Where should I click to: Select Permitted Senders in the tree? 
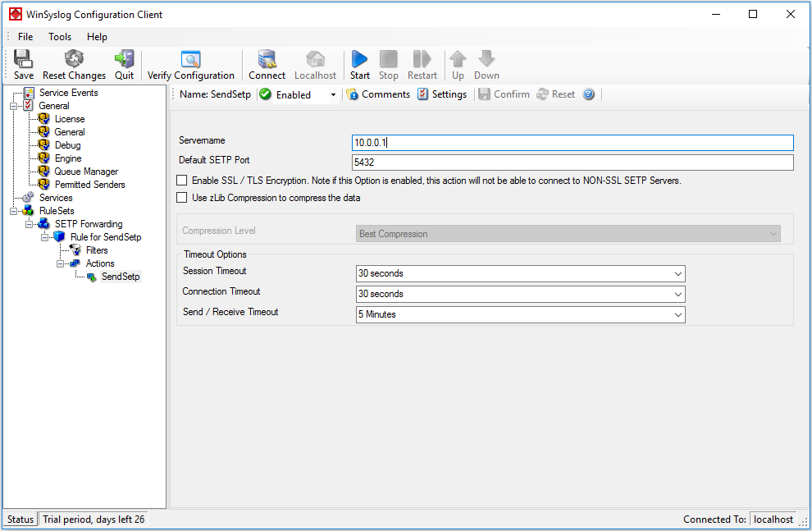tap(89, 185)
